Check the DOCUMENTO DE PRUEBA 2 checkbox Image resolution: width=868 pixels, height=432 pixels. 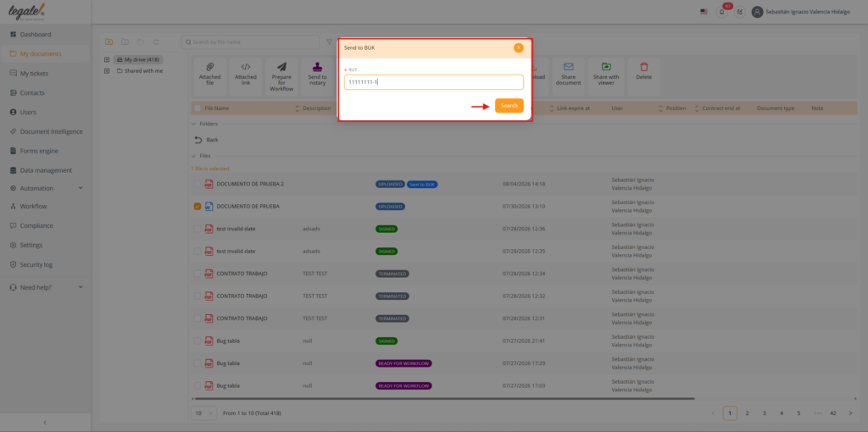click(x=198, y=184)
